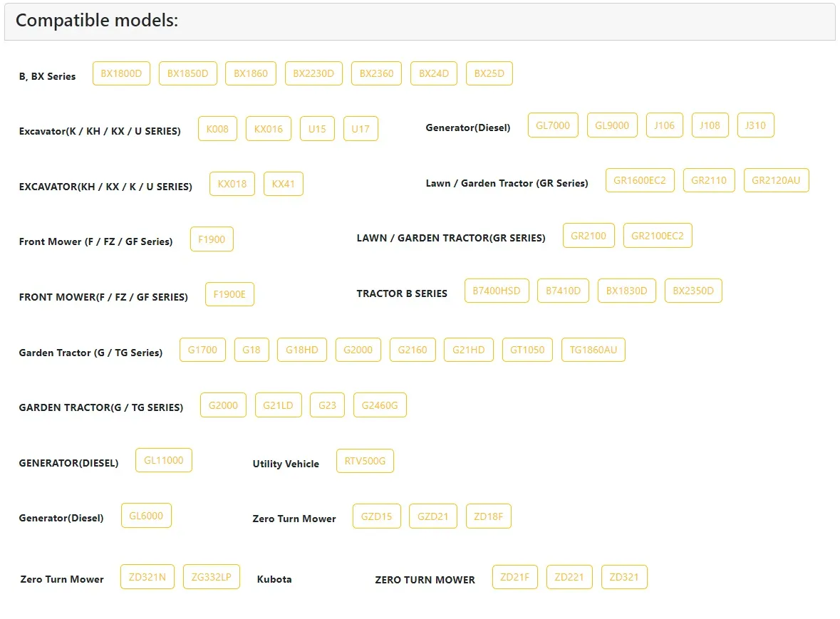Click the BX1800D model tag
Screen dimensions: 840x619
[121, 73]
